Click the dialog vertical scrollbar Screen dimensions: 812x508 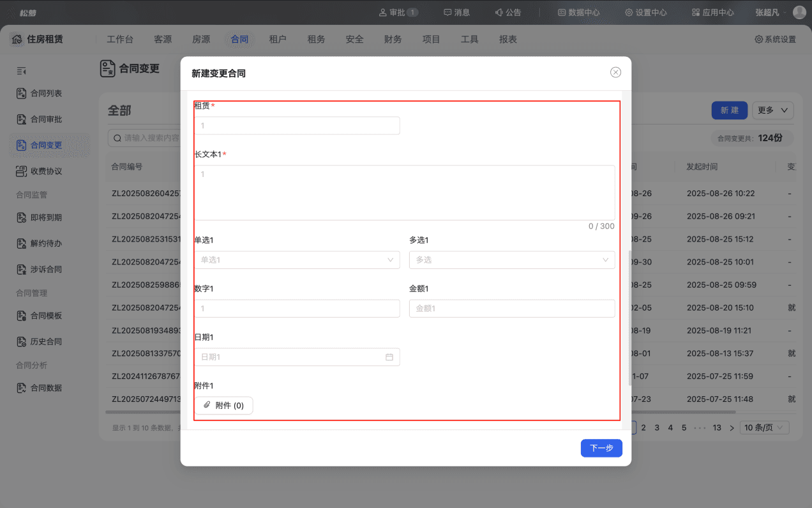(x=630, y=318)
